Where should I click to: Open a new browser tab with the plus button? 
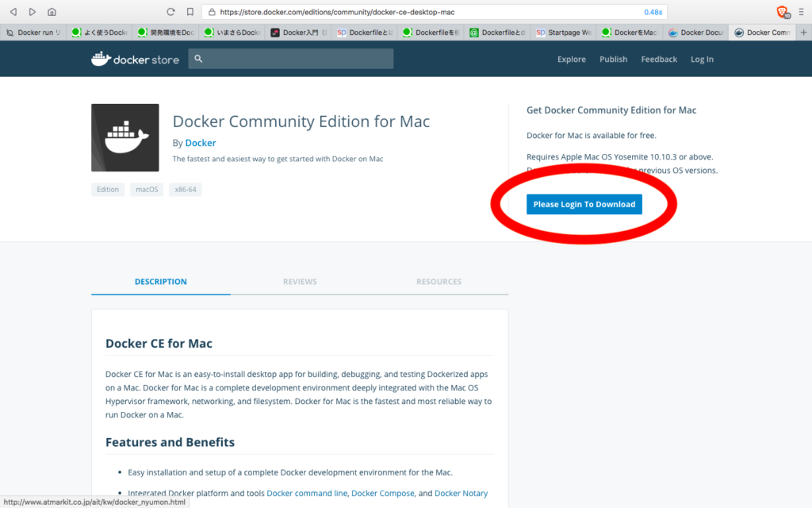click(803, 32)
